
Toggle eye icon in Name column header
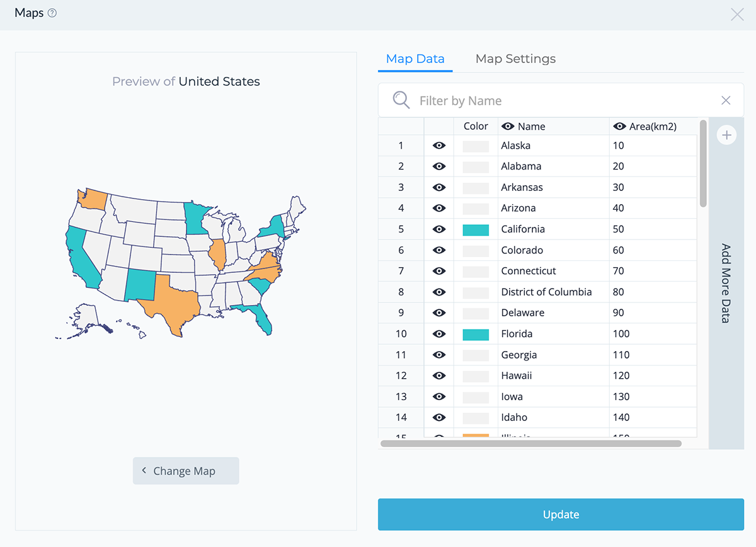[508, 127]
